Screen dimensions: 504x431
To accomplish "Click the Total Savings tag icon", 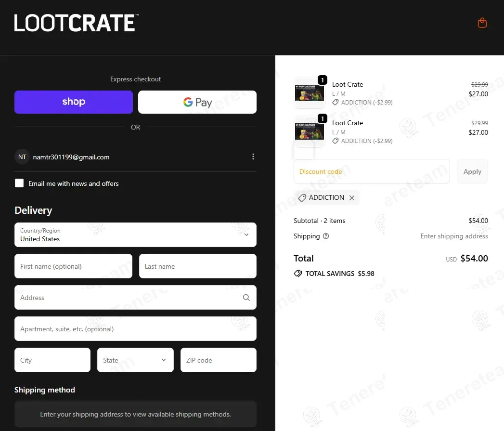I will pyautogui.click(x=298, y=274).
